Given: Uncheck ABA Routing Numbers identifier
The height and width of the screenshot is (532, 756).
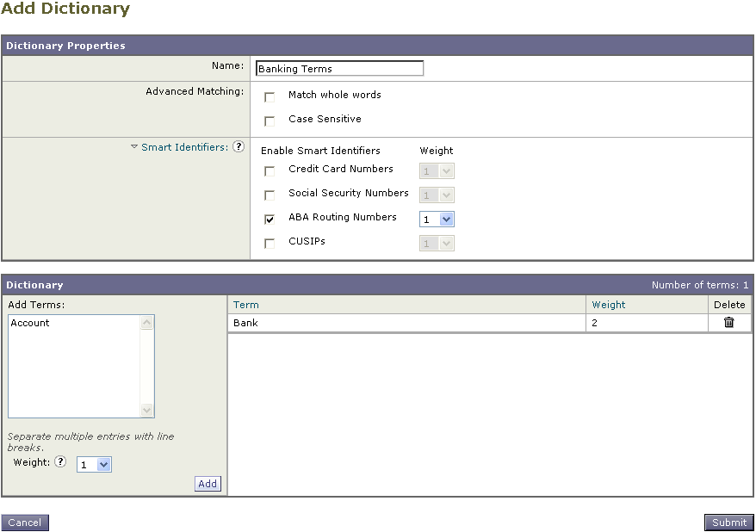Looking at the screenshot, I should pos(270,220).
